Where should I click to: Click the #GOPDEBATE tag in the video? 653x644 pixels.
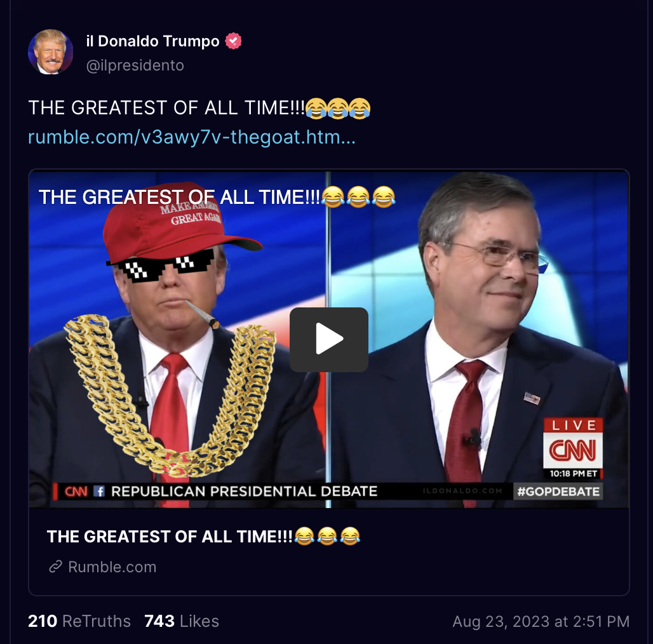point(558,491)
